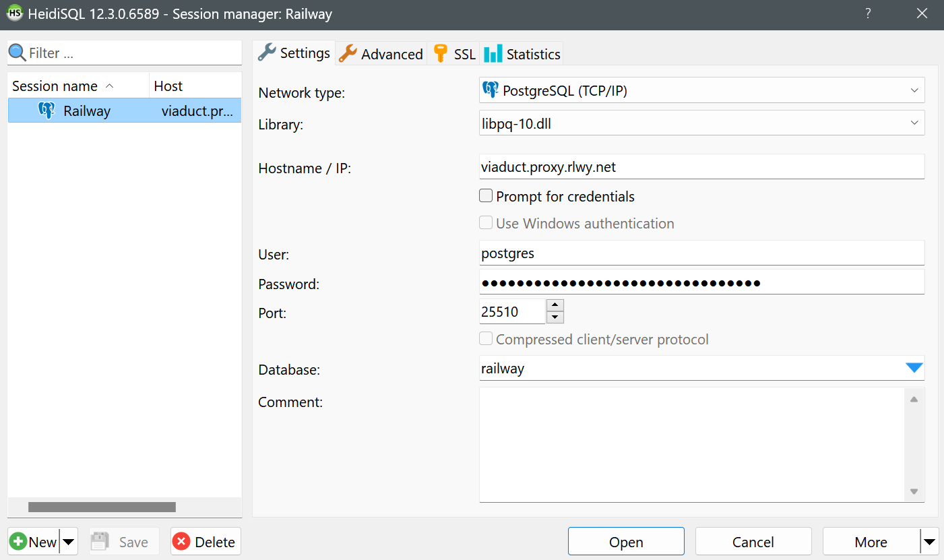Click the Hostname / IP field

tap(701, 166)
